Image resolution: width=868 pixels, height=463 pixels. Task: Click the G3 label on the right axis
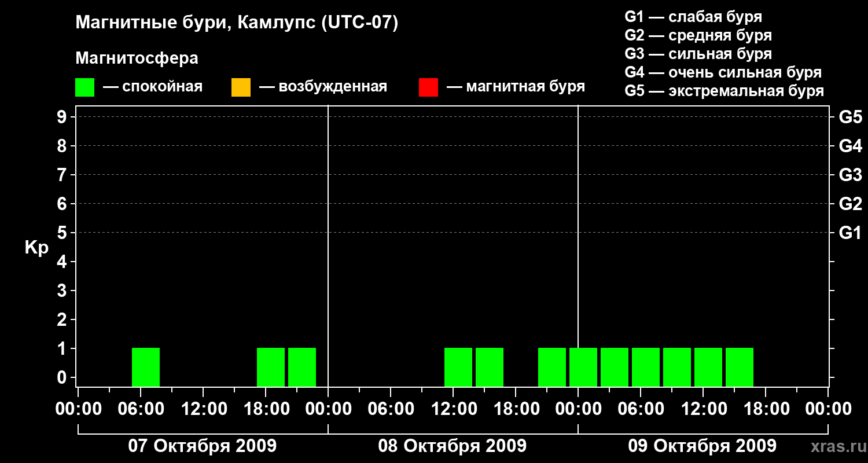coord(850,175)
